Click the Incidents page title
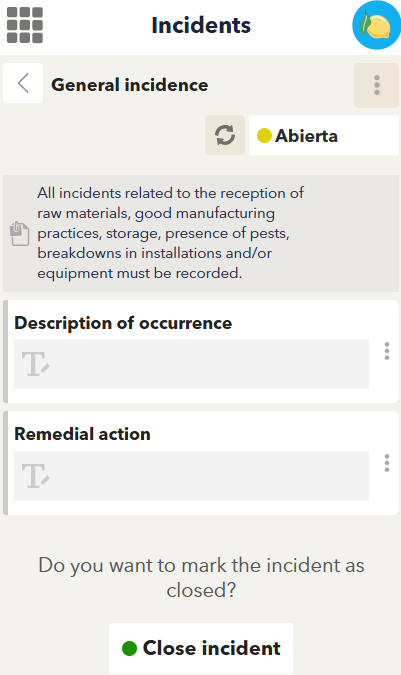 pyautogui.click(x=201, y=25)
